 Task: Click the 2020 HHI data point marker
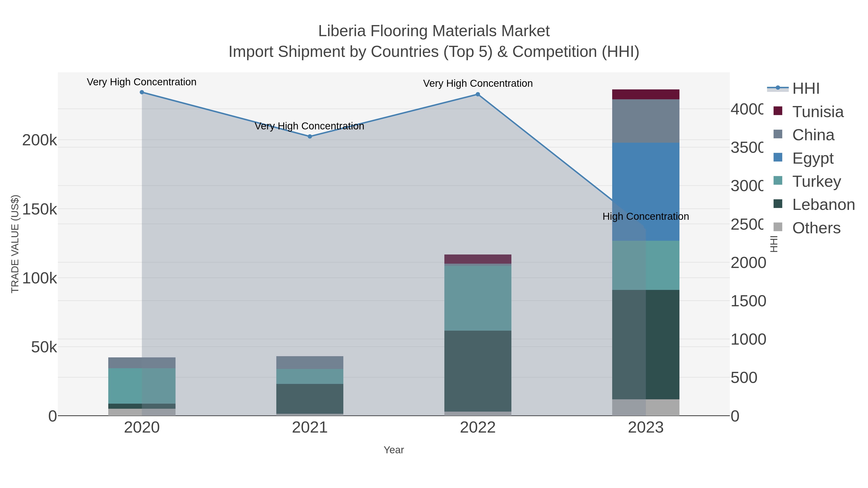coord(142,92)
